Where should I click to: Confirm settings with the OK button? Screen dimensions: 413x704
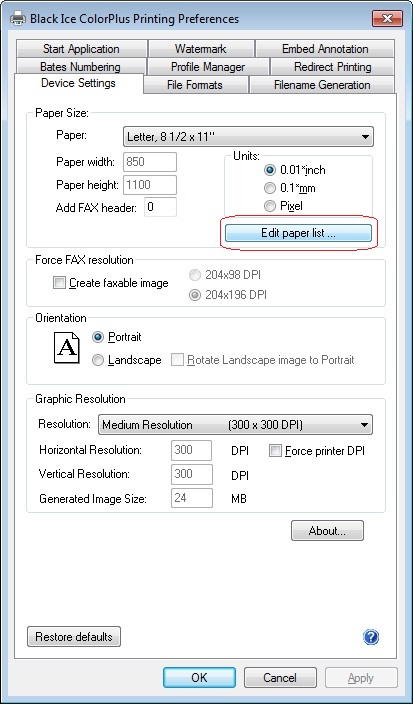[199, 677]
